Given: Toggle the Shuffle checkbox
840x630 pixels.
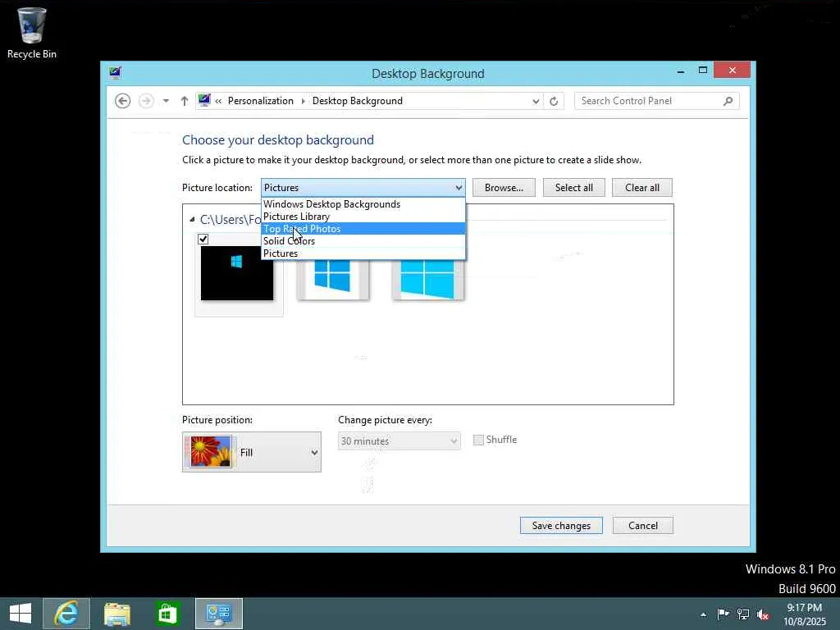Looking at the screenshot, I should [x=478, y=440].
